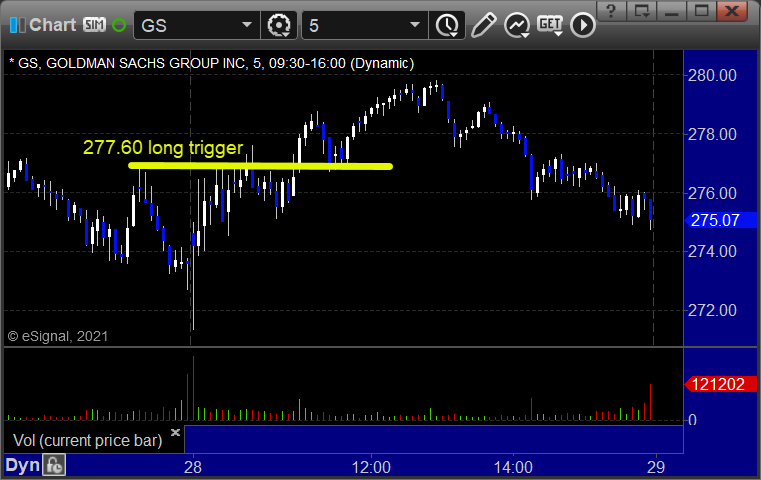Open the chart settings gear icon
This screenshot has width=761, height=480.
point(279,25)
